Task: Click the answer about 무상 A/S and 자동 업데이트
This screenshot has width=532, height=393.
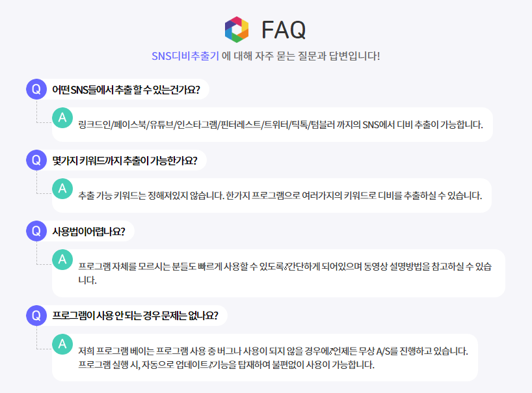Action: point(272,357)
